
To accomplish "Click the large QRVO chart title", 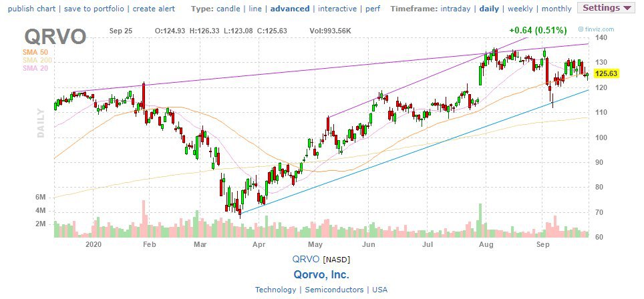I will [55, 37].
